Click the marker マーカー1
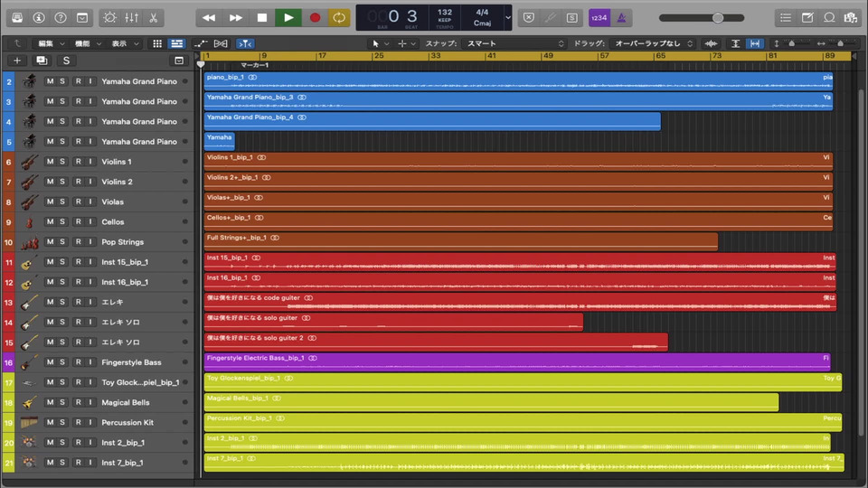This screenshot has height=488, width=868. click(254, 65)
